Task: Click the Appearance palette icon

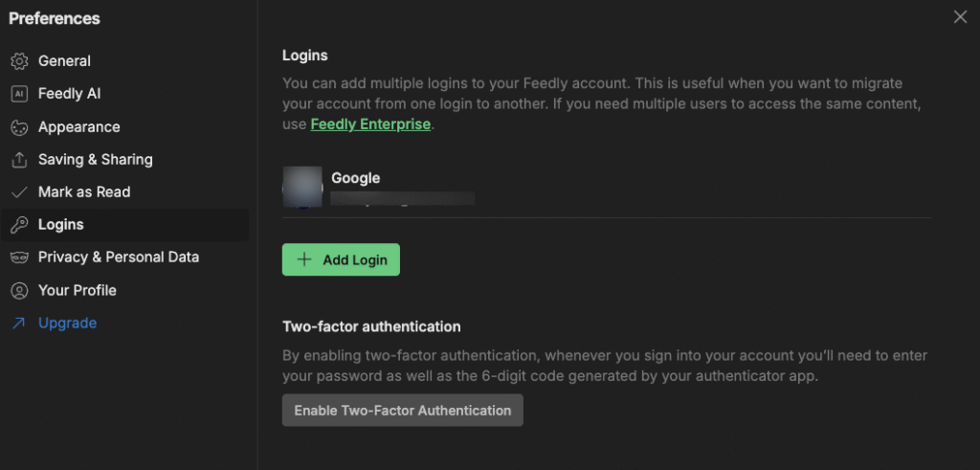Action: 19,127
